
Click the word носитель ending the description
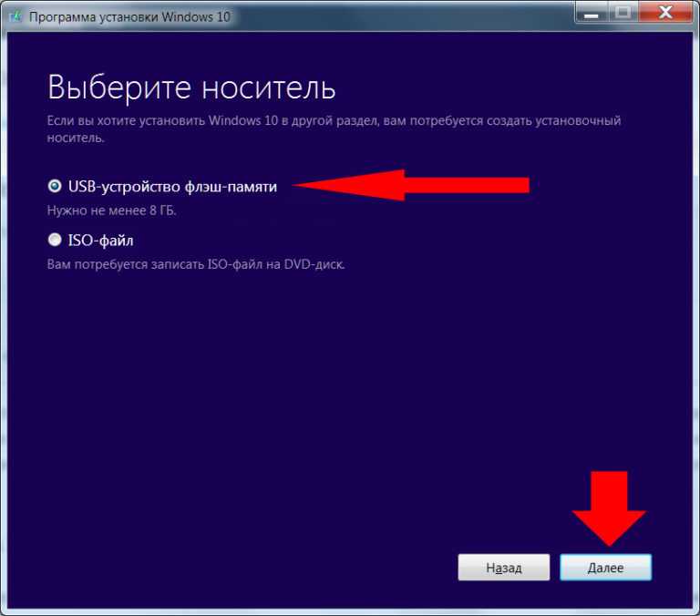pos(75,138)
